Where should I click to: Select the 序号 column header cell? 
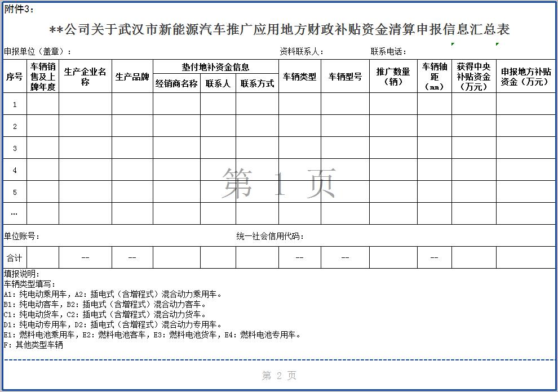15,77
